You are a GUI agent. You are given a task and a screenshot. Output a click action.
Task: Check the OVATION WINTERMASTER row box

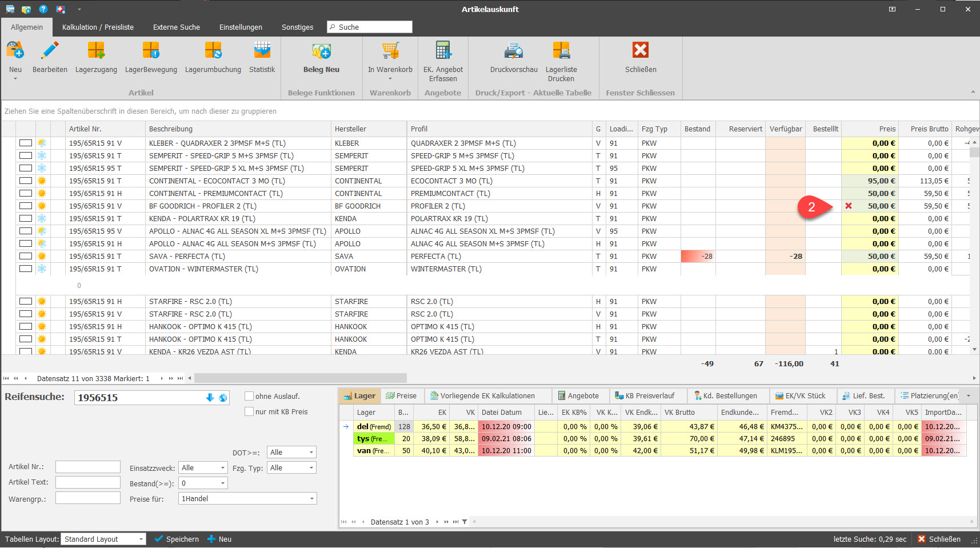click(x=26, y=269)
